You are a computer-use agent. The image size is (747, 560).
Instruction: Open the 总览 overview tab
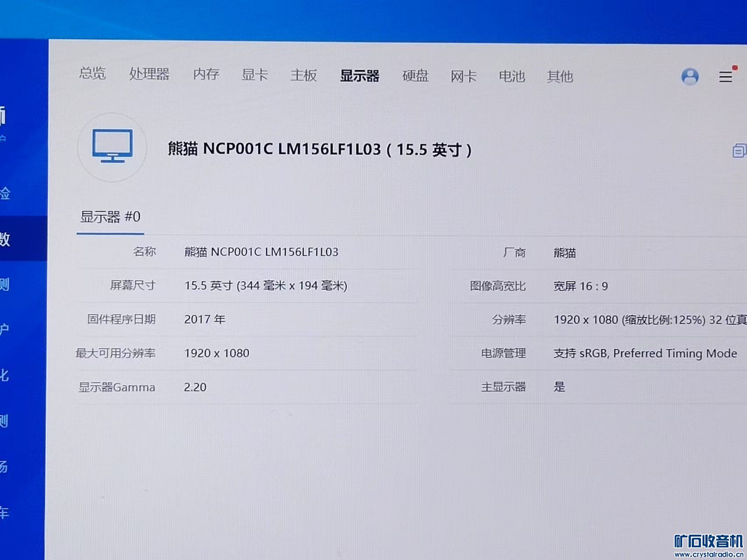point(92,73)
